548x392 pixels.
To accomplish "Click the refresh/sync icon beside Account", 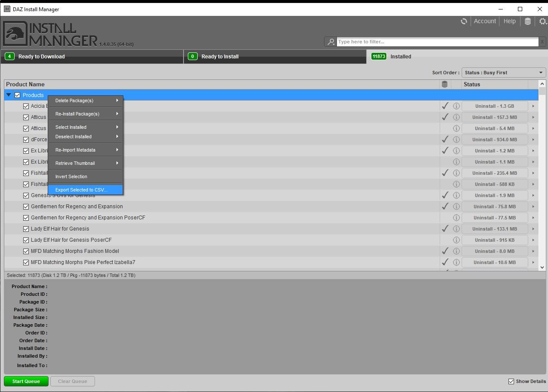I will 464,21.
